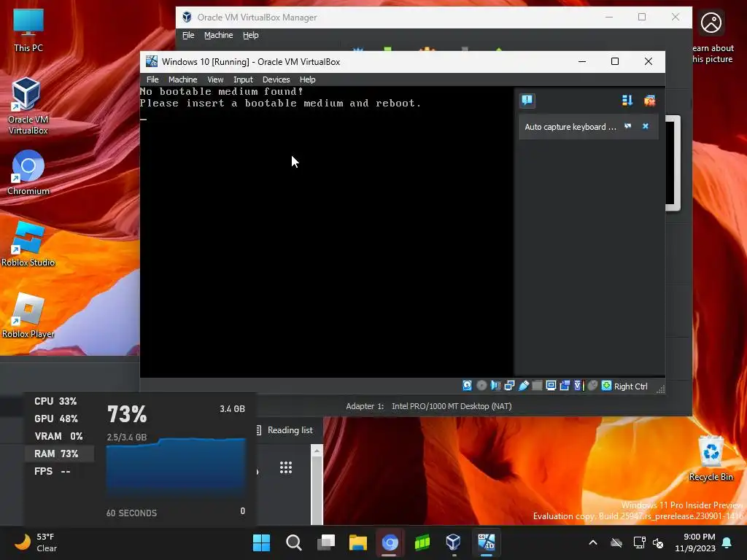The height and width of the screenshot is (560, 747).
Task: Click the OneDrive cloud tray icon
Action: (x=616, y=542)
